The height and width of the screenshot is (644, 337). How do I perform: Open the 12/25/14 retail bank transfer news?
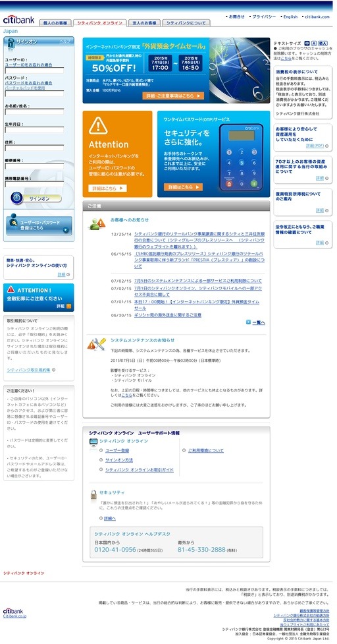pyautogui.click(x=199, y=241)
